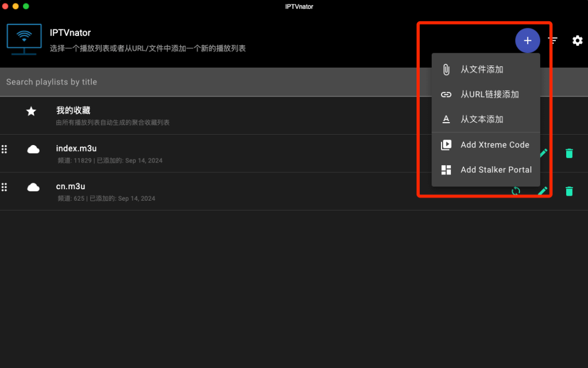Refresh the cn.m3u playlist
Screen dimensions: 588x368
tap(516, 191)
